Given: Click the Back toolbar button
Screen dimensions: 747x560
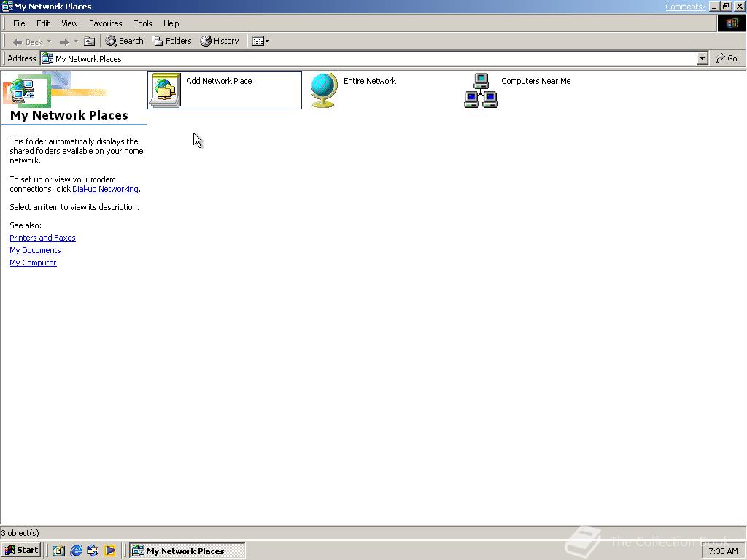Looking at the screenshot, I should pyautogui.click(x=28, y=42).
